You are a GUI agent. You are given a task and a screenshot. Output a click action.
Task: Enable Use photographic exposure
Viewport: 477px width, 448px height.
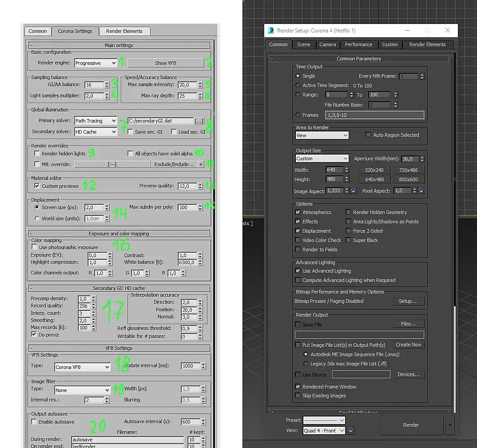[34, 247]
